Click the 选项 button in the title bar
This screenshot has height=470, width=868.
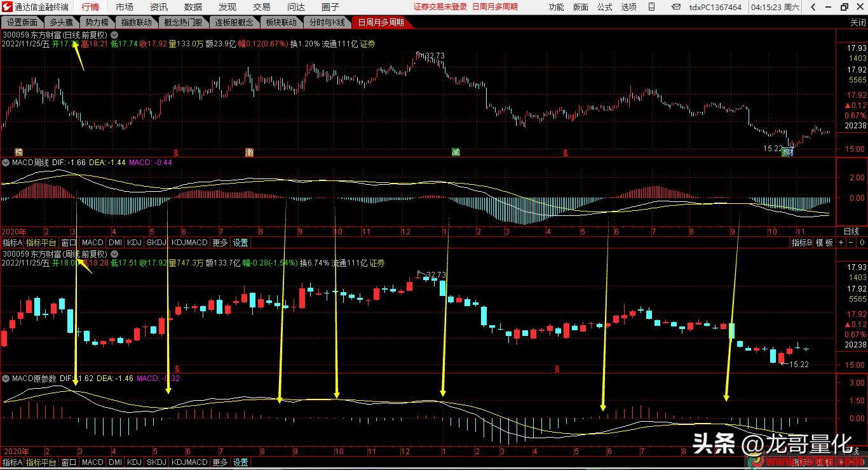(629, 7)
